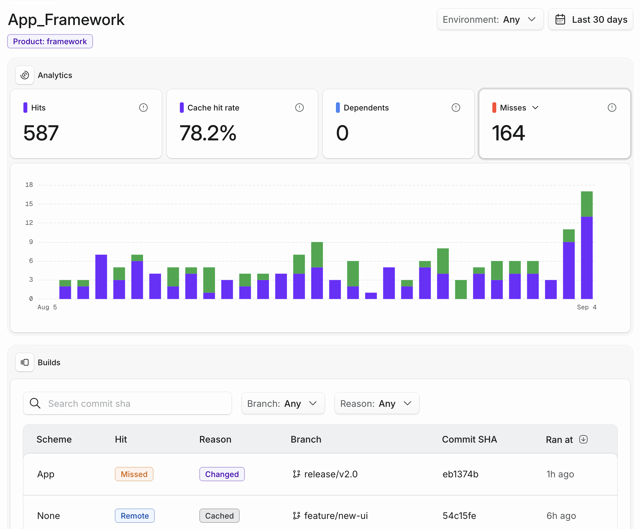This screenshot has width=640, height=529.
Task: Click the Branch column header
Action: 306,440
